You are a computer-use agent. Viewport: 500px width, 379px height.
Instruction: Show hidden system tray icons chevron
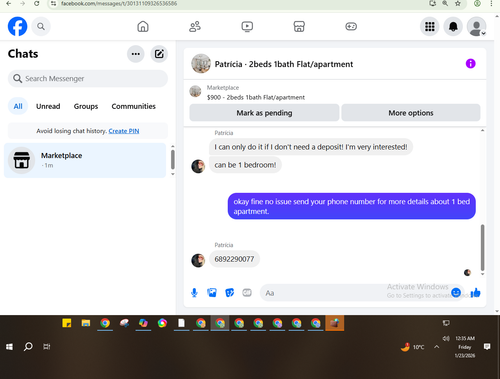[436, 347]
